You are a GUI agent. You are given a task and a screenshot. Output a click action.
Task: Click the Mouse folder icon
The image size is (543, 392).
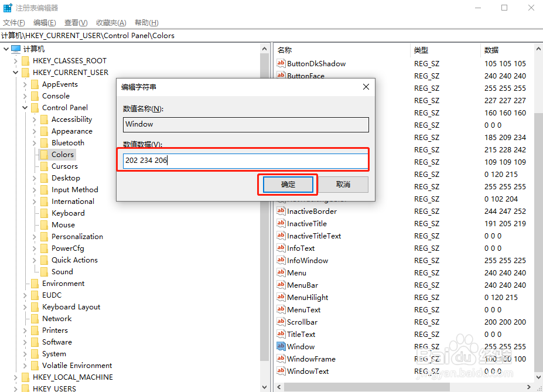click(45, 225)
